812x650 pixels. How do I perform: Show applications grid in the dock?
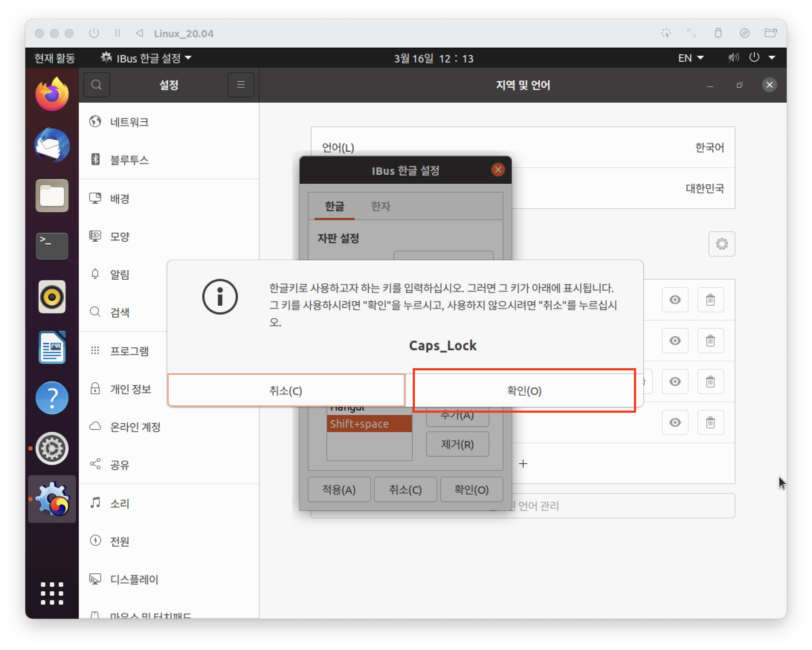(52, 593)
